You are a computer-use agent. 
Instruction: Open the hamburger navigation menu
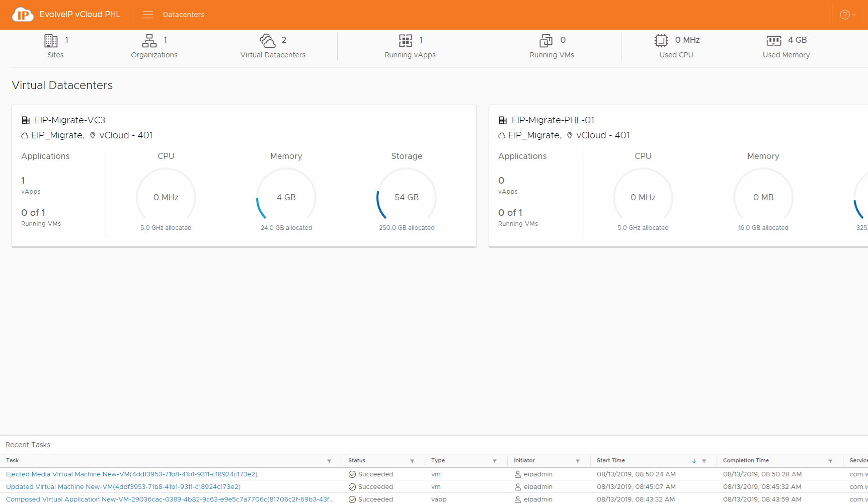147,15
